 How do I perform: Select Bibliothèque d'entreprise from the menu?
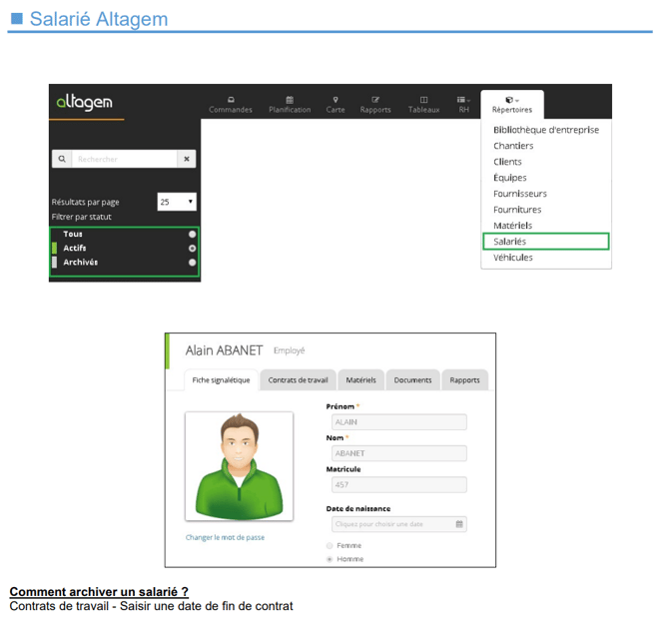tap(546, 130)
